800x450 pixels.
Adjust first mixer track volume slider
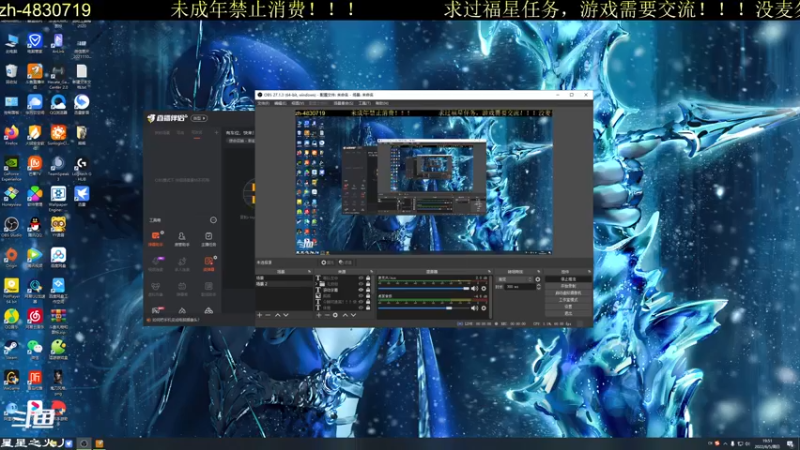tap(423, 289)
